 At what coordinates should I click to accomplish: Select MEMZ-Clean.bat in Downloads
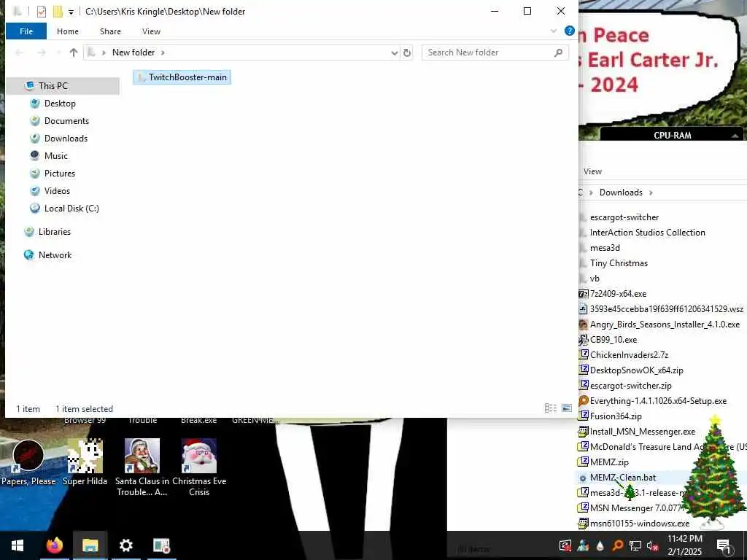click(x=623, y=478)
